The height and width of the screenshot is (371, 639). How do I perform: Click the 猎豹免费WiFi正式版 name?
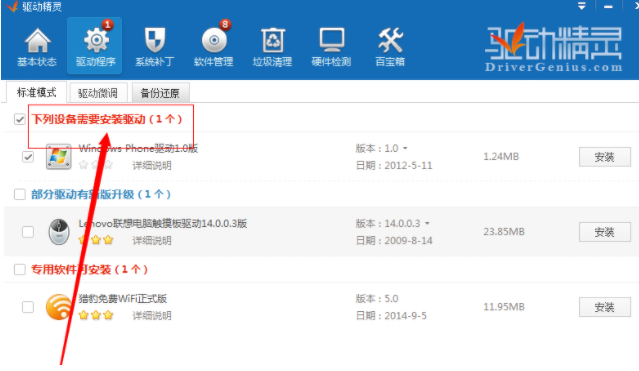pyautogui.click(x=123, y=298)
